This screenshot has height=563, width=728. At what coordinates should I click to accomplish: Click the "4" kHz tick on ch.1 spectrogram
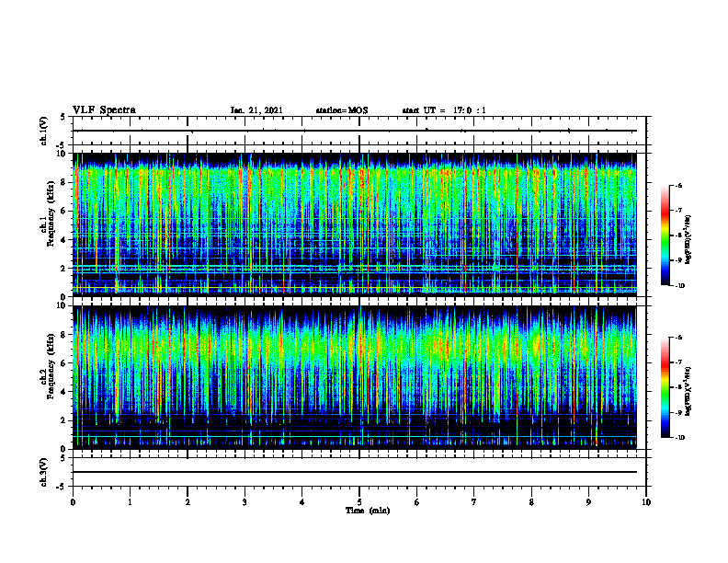(x=65, y=240)
